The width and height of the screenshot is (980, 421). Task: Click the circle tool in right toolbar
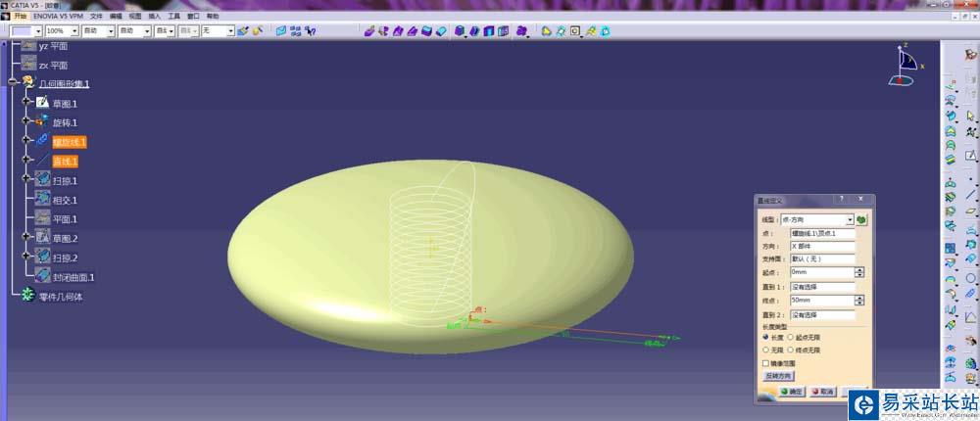[x=970, y=278]
